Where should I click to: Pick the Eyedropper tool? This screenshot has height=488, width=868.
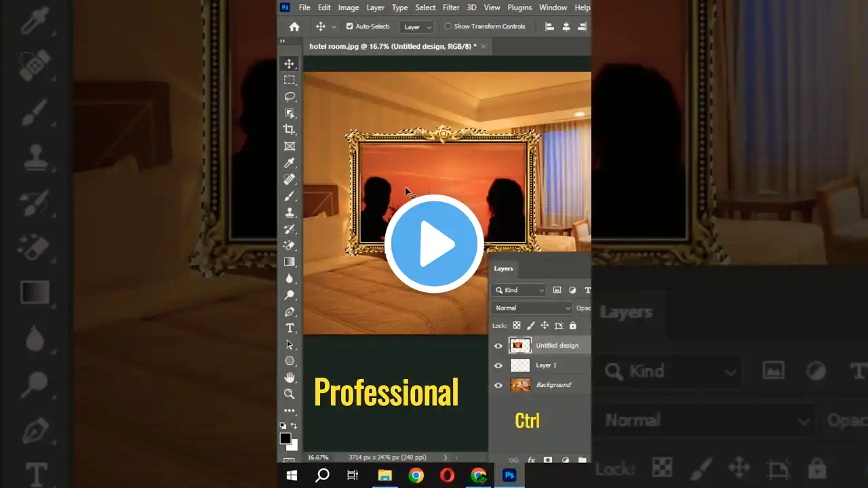pyautogui.click(x=290, y=163)
